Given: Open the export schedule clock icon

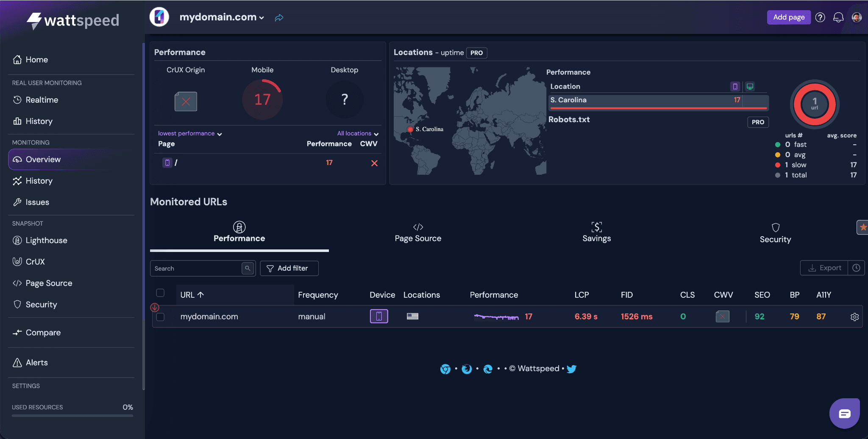Looking at the screenshot, I should [x=856, y=268].
